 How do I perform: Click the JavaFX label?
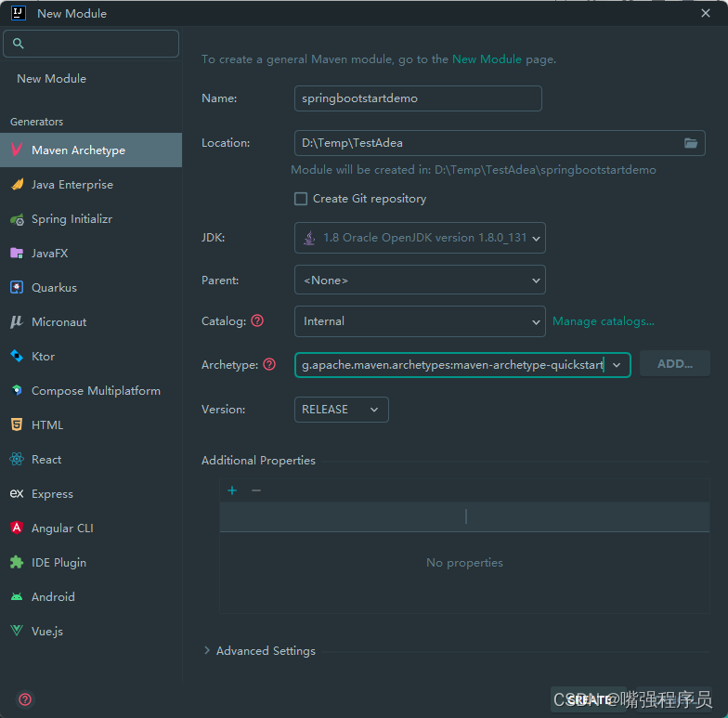click(x=50, y=253)
